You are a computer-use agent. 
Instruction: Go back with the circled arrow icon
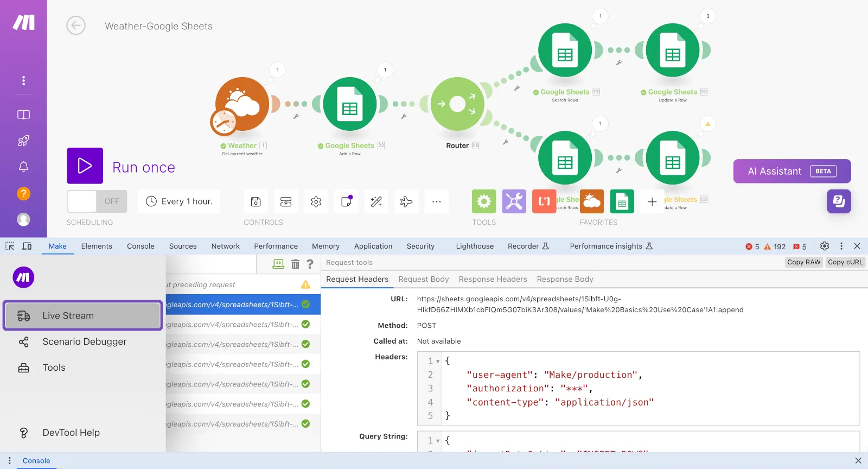(x=76, y=26)
